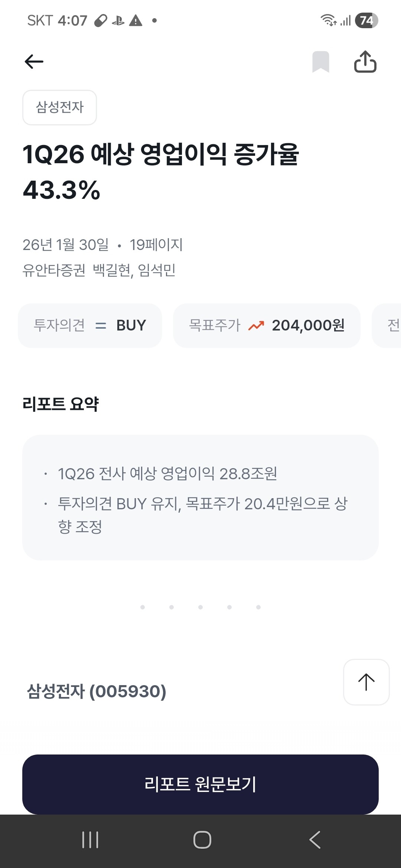The height and width of the screenshot is (868, 401).
Task: Tap the 투자의견 BUY chip
Action: pyautogui.click(x=90, y=326)
